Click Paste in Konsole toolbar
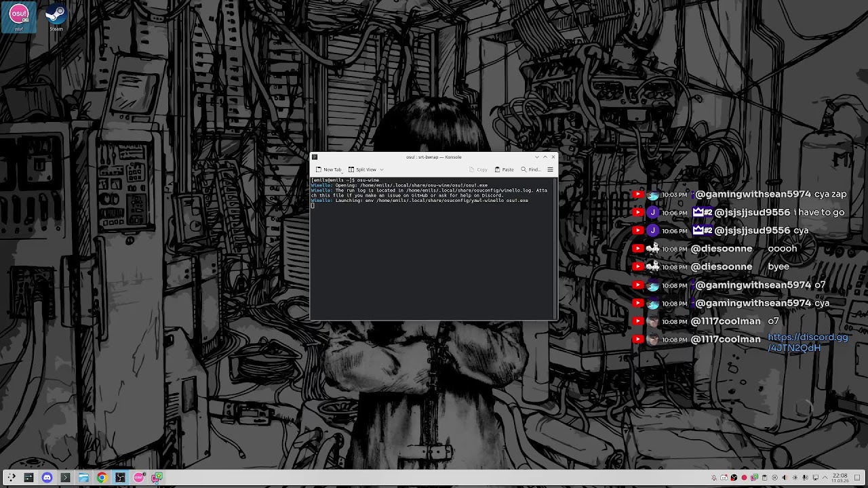The image size is (868, 488). (x=505, y=169)
